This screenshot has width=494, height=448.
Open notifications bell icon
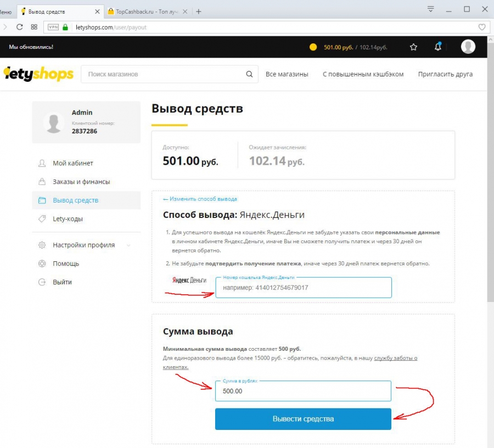[x=438, y=47]
